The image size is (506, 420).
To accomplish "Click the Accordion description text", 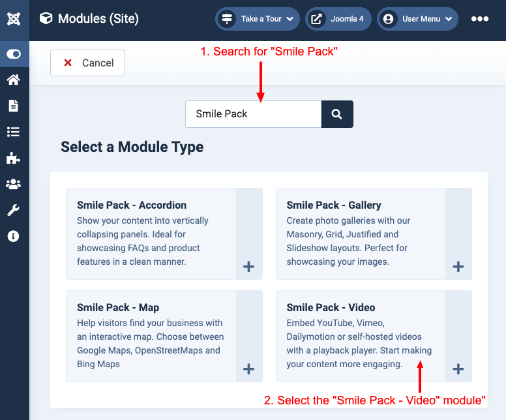I will (143, 241).
